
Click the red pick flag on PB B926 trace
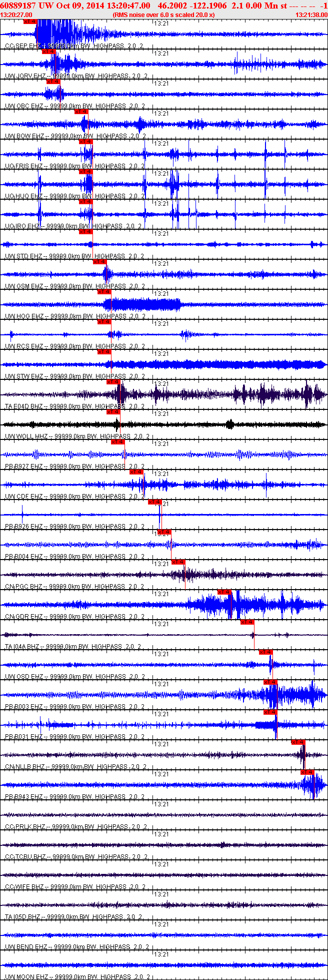155,502
